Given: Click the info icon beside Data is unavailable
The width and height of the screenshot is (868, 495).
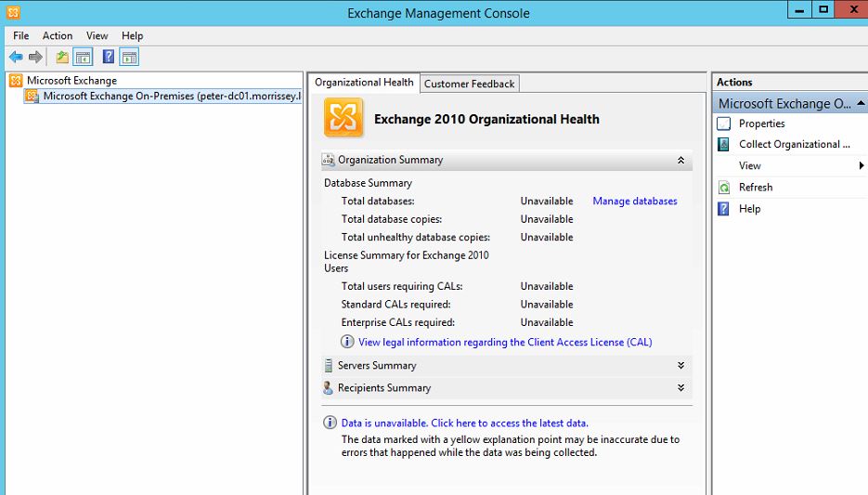Looking at the screenshot, I should [330, 423].
